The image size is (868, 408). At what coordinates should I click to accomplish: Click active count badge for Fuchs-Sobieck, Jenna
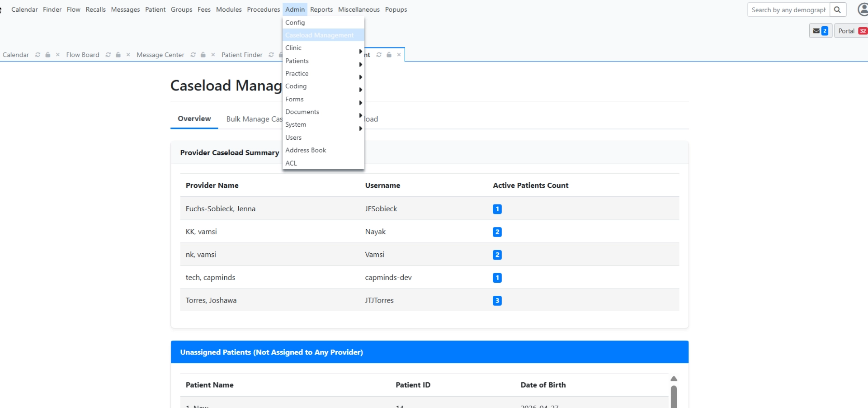tap(497, 209)
